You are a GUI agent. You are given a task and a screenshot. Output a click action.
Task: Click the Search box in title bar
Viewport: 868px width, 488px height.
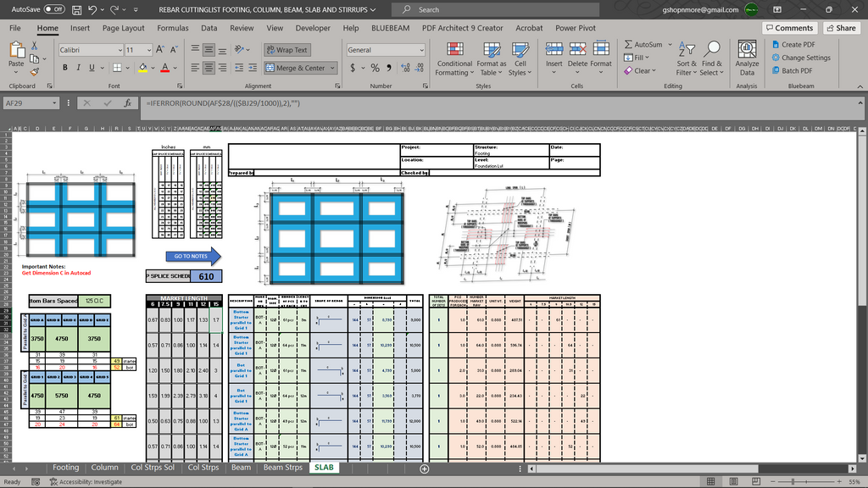pos(495,9)
